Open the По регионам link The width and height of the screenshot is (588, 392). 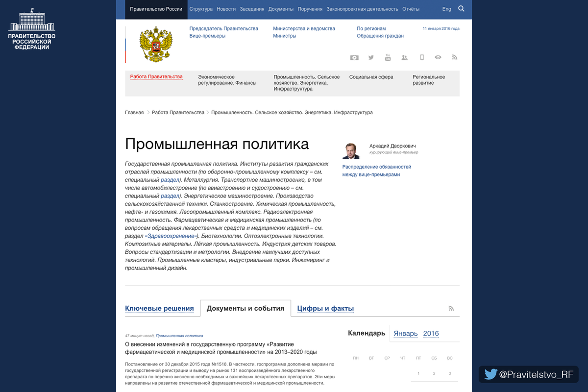(x=371, y=28)
